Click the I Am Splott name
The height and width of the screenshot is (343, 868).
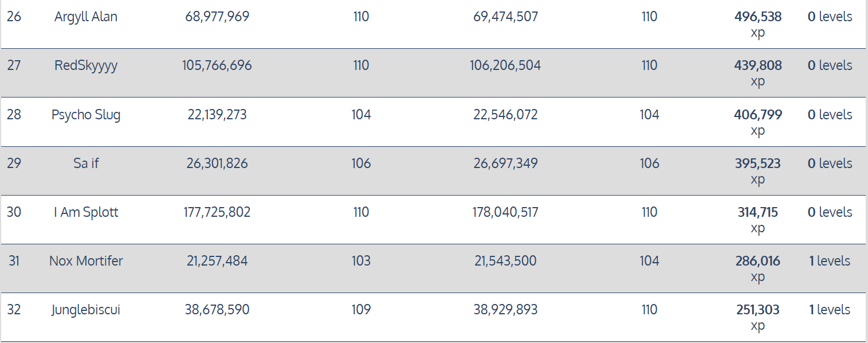[86, 212]
